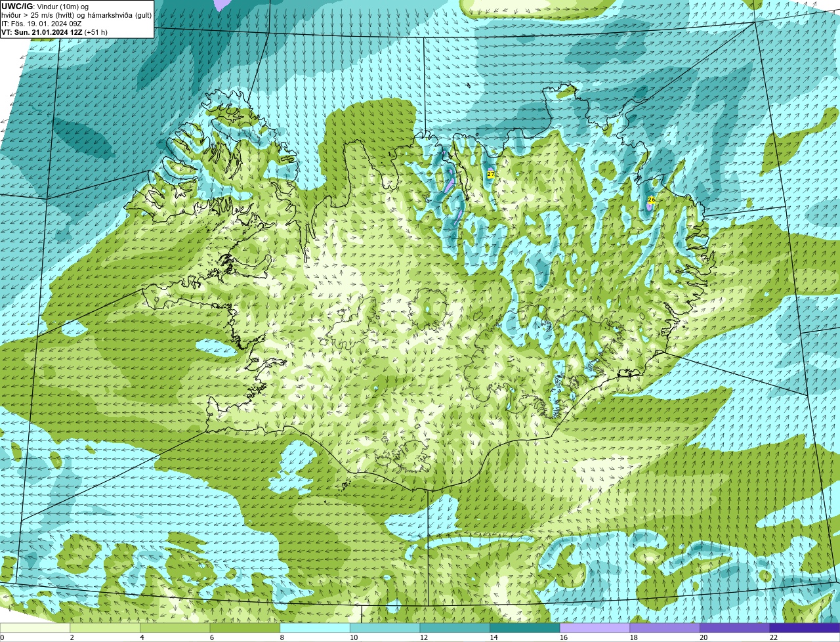Pick the 2–4 m/s light green swatch

(105, 628)
